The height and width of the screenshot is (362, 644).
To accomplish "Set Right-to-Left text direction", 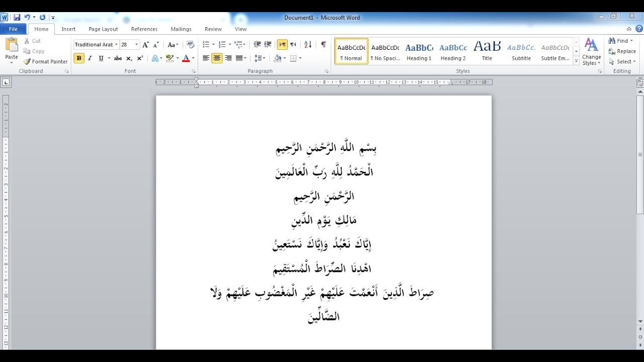I will click(293, 45).
